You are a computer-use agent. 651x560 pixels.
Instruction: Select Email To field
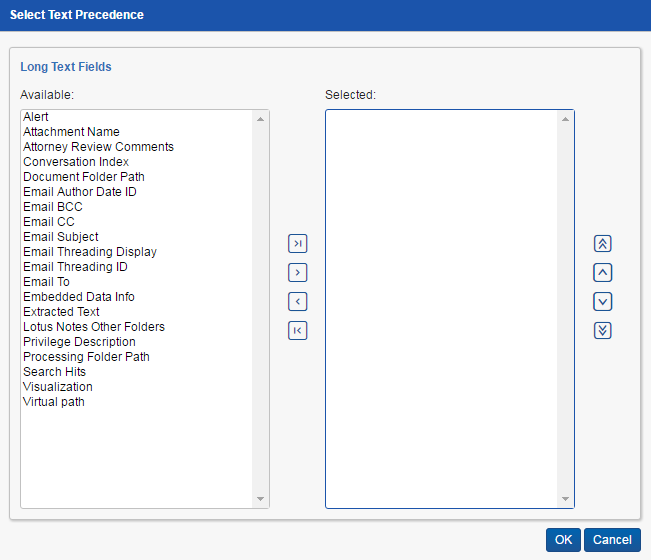pyautogui.click(x=137, y=281)
